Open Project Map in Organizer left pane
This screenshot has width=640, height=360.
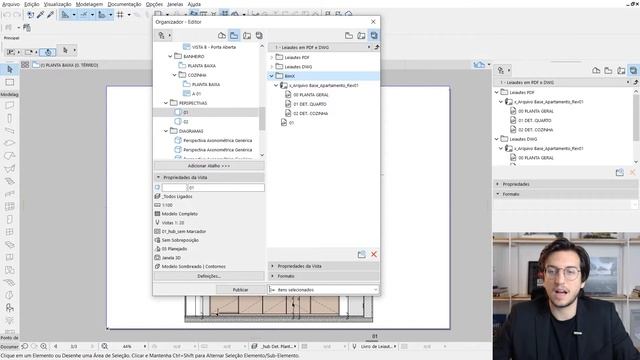tap(222, 36)
